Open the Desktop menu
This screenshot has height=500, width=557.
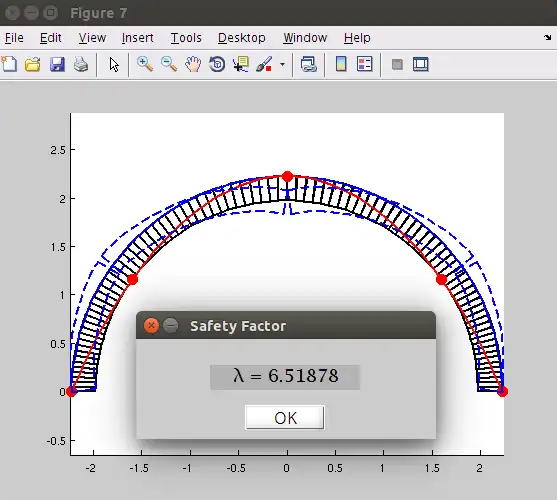242,38
